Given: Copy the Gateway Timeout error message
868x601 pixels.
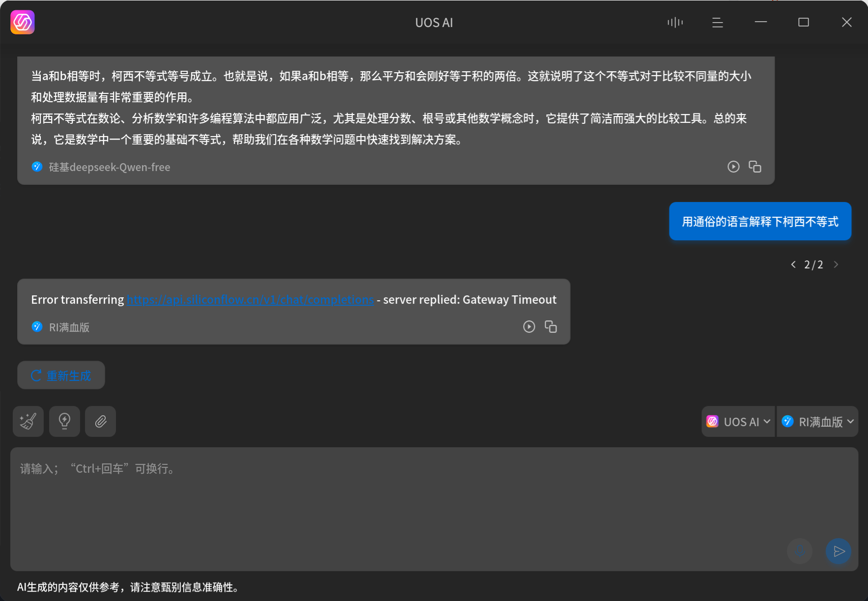Looking at the screenshot, I should (x=551, y=327).
